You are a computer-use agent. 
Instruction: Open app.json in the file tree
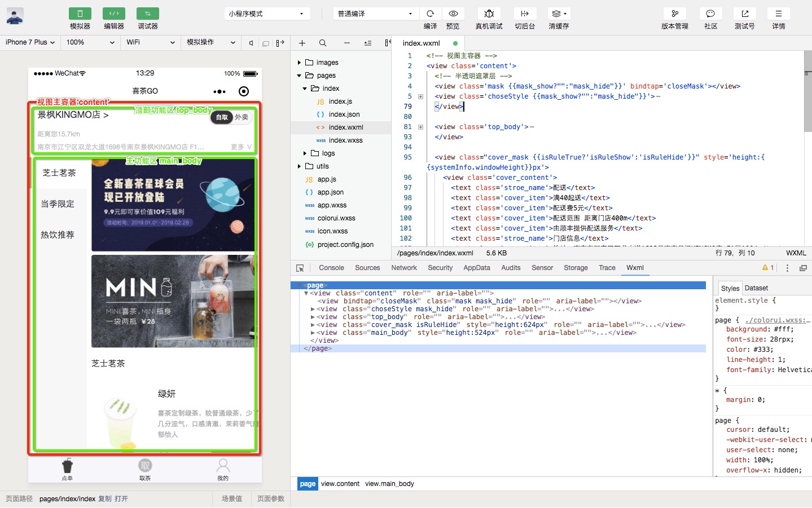pyautogui.click(x=330, y=192)
